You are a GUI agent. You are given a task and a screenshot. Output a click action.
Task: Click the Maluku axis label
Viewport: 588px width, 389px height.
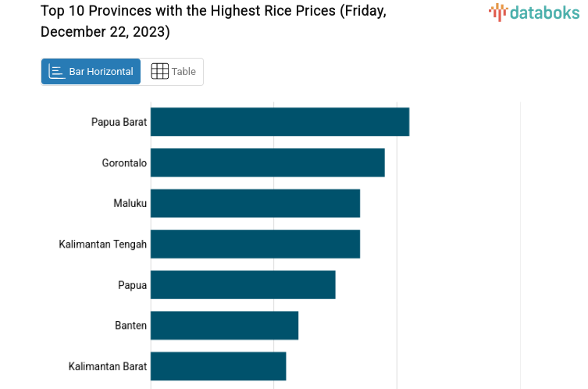click(130, 203)
